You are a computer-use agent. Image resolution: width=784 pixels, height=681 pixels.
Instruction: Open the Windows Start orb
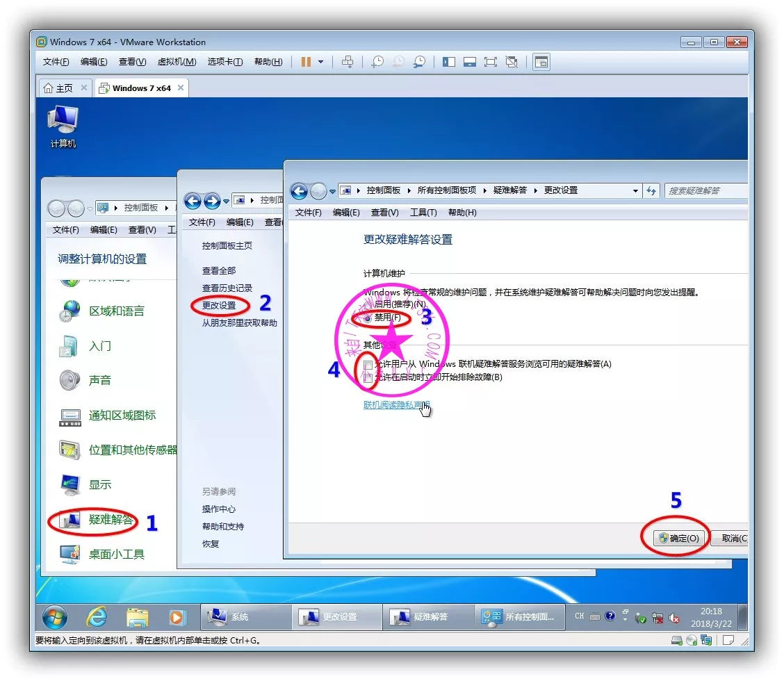pos(55,616)
